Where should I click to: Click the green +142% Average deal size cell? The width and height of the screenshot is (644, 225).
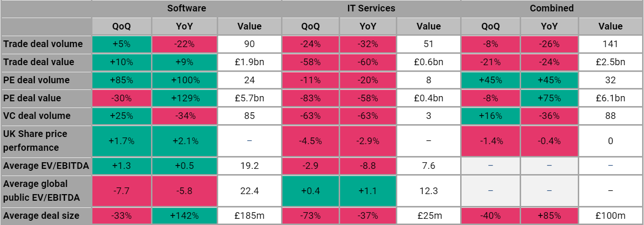click(184, 215)
